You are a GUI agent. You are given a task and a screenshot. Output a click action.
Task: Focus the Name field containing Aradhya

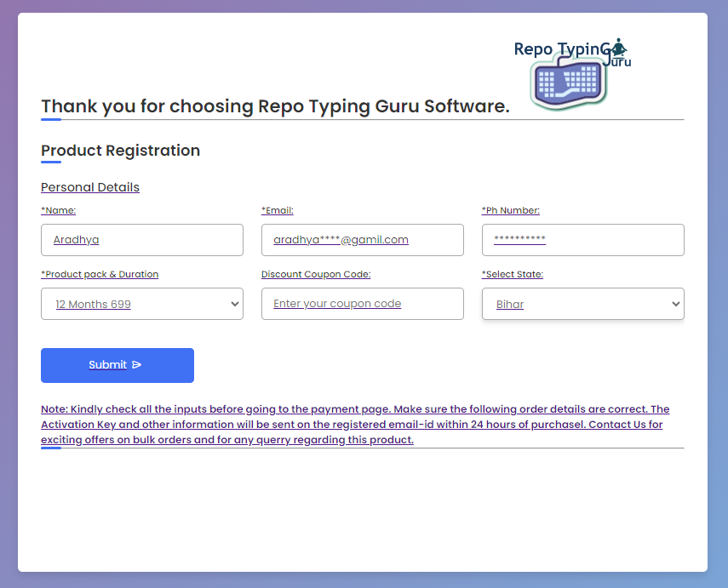click(141, 240)
